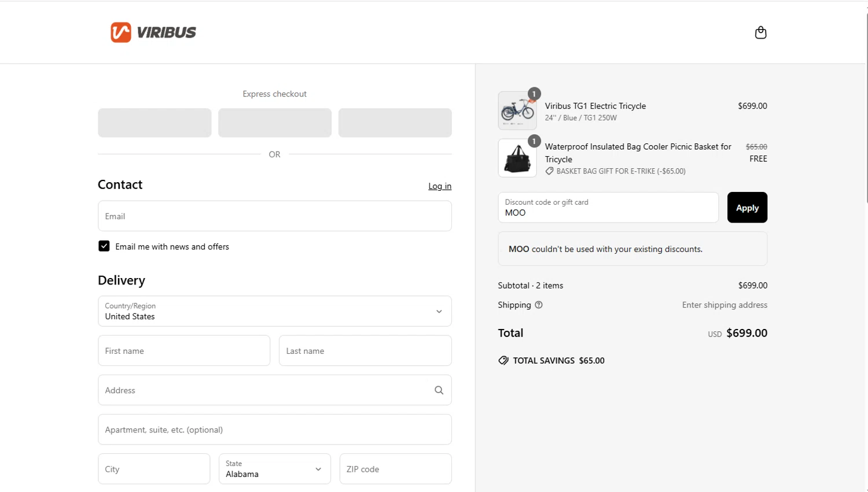Click the TOTAL SAVINGS $65.00 text
Screen dimensions: 868x492
(x=559, y=361)
